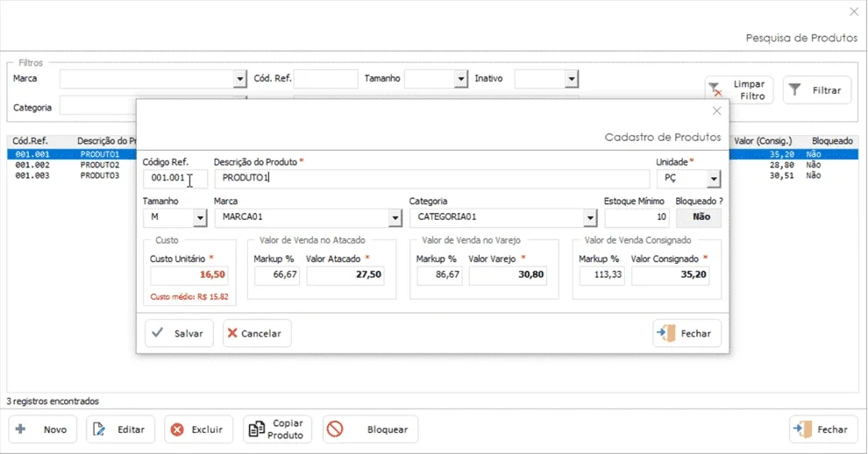Expand the CATEGORIA01 category dropdown
This screenshot has height=454, width=868.
click(590, 217)
